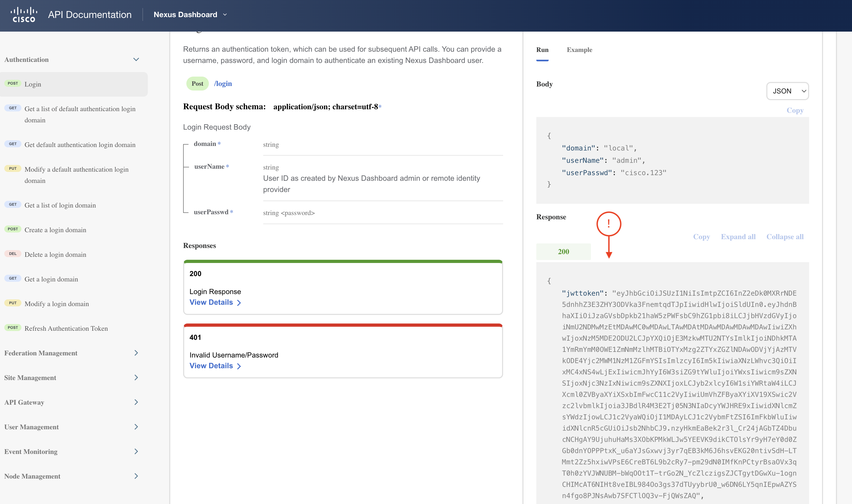Collapse the Authentication section
The image size is (852, 504).
pos(136,59)
